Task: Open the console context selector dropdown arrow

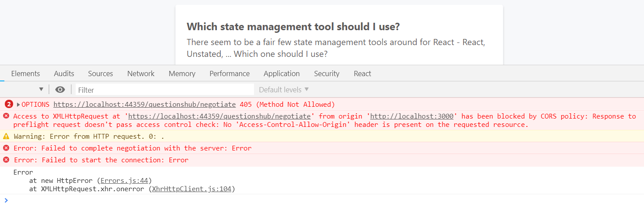Action: (x=41, y=89)
